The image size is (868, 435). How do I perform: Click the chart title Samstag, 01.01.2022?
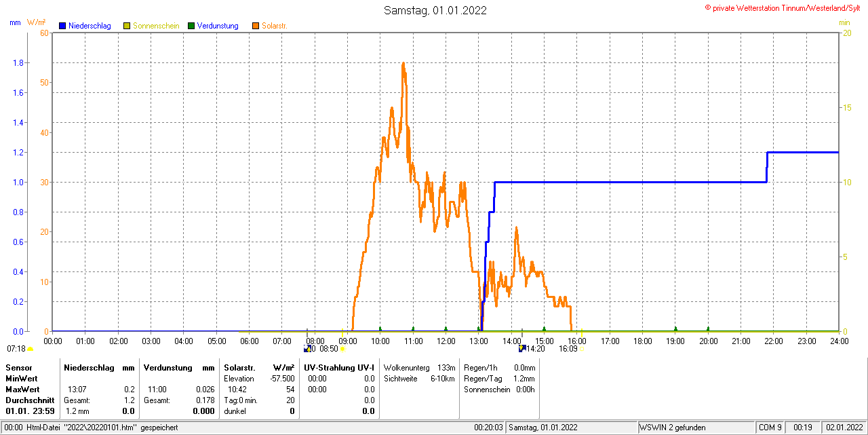pyautogui.click(x=435, y=10)
